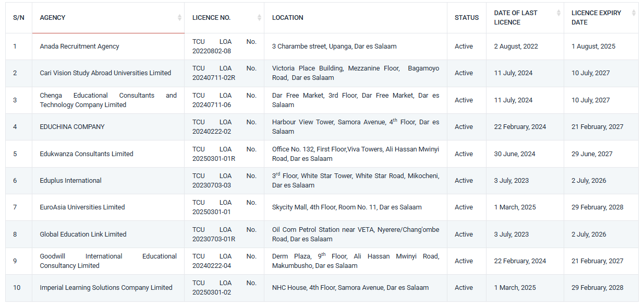
Task: Sort table by Agency sort arrows icon
Action: (x=179, y=18)
